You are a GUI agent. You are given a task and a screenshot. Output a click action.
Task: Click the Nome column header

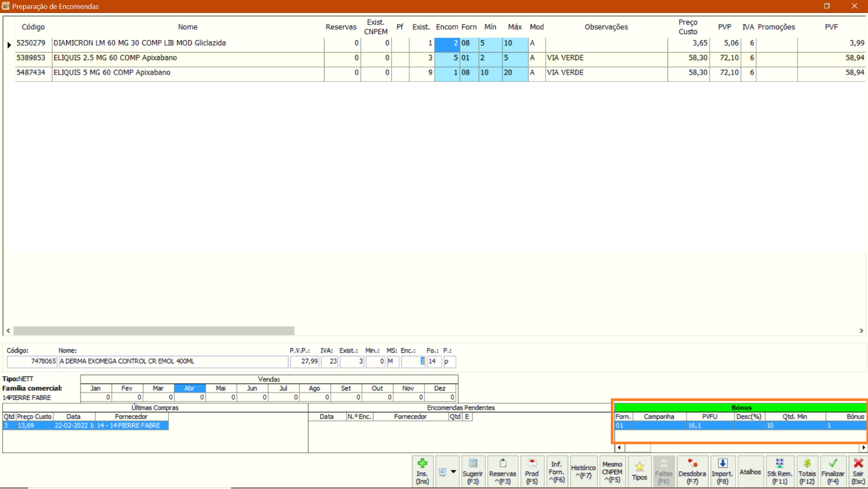187,27
